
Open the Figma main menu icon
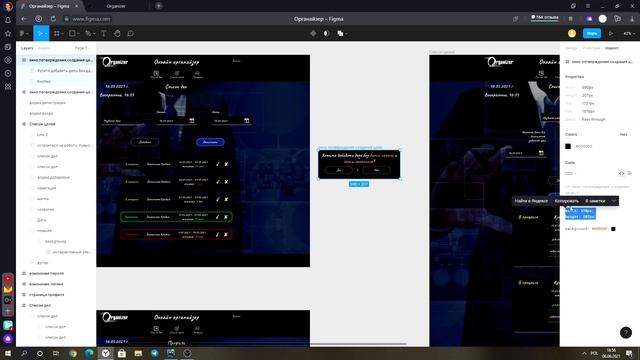point(22,33)
